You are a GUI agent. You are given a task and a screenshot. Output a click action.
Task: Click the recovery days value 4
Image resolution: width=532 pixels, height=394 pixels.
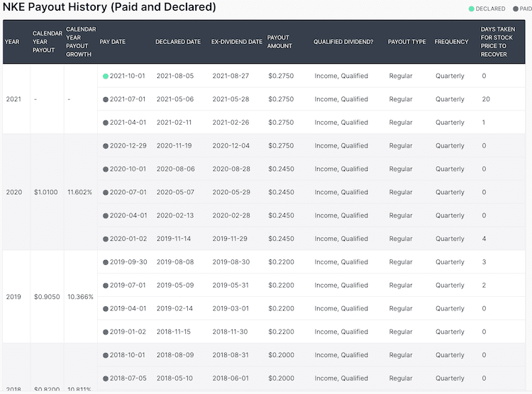pyautogui.click(x=484, y=239)
